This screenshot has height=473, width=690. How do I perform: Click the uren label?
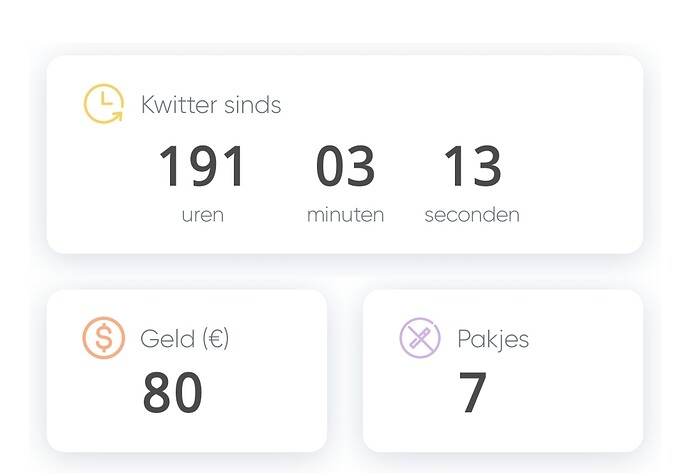click(x=203, y=215)
